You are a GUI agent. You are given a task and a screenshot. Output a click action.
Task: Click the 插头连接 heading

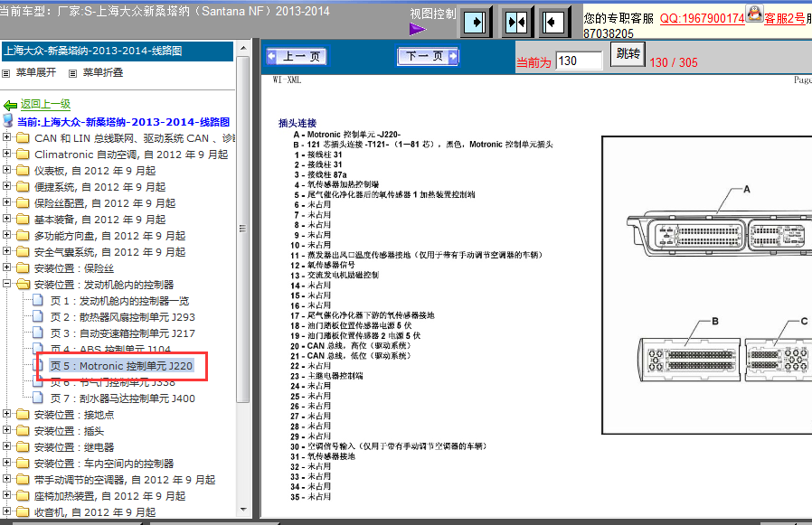(x=297, y=123)
